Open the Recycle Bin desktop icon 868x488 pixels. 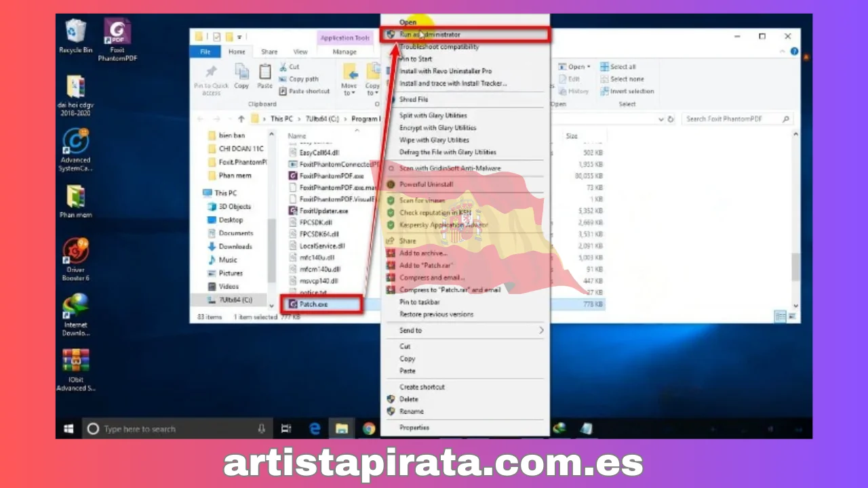75,35
